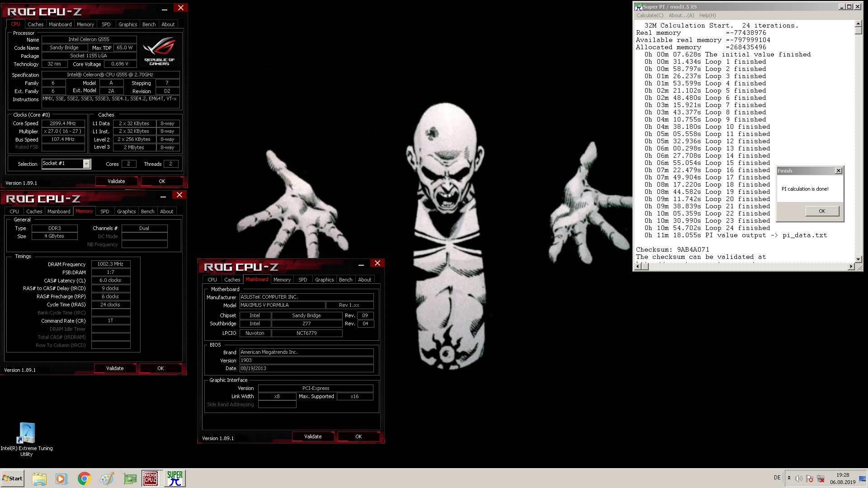Open Google Chrome from the taskbar

(84, 479)
